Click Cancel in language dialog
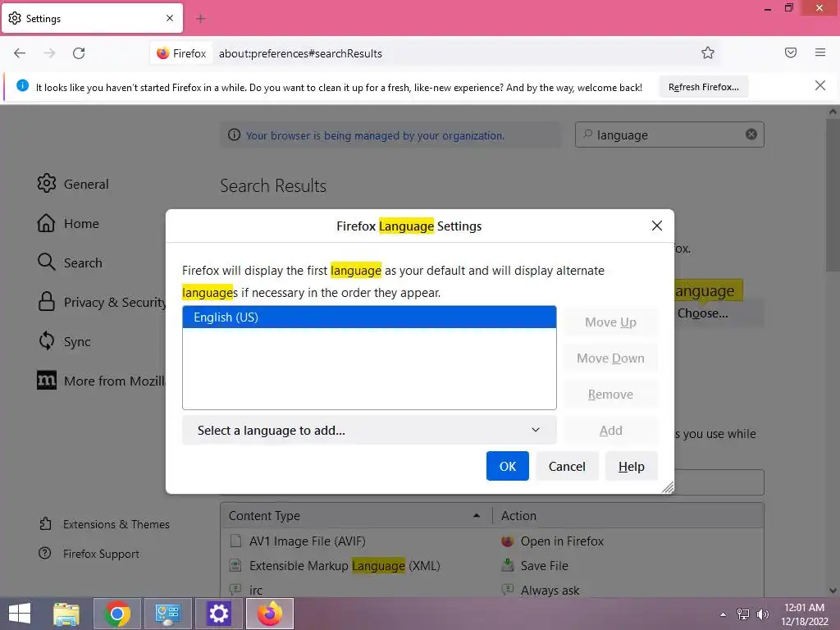 click(567, 466)
